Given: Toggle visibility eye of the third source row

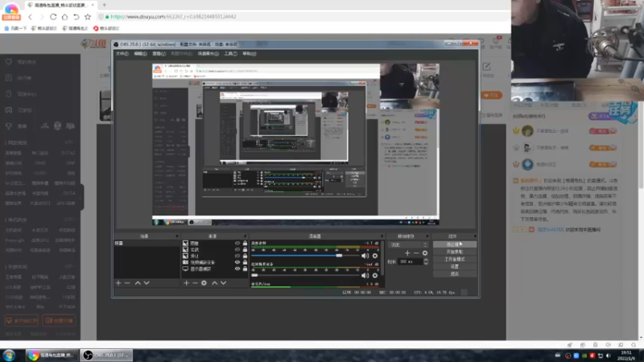Looking at the screenshot, I should [237, 256].
